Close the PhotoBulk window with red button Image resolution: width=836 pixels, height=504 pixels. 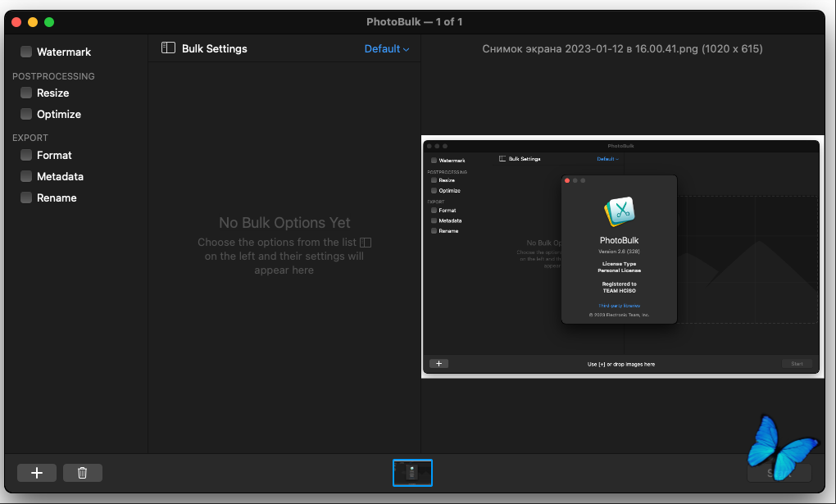tap(16, 22)
